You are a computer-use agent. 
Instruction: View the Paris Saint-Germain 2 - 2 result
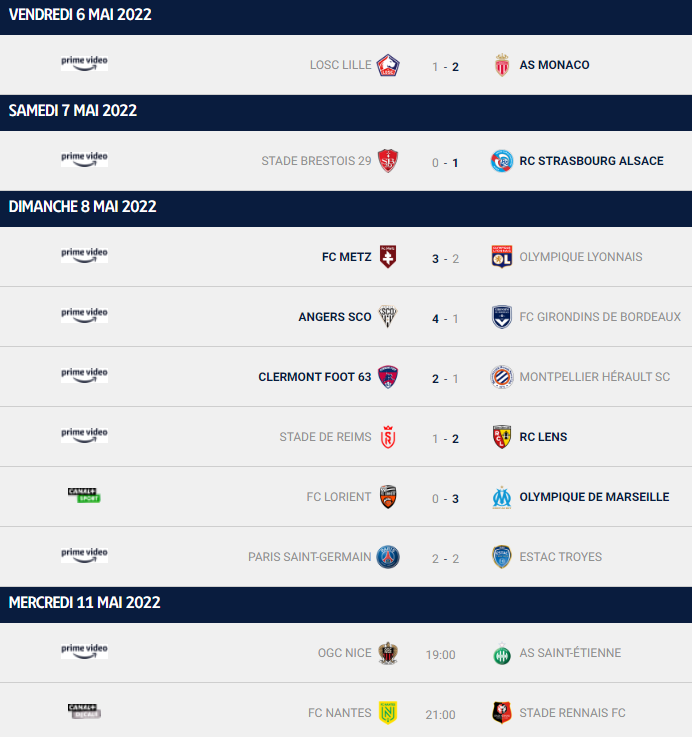coord(445,558)
